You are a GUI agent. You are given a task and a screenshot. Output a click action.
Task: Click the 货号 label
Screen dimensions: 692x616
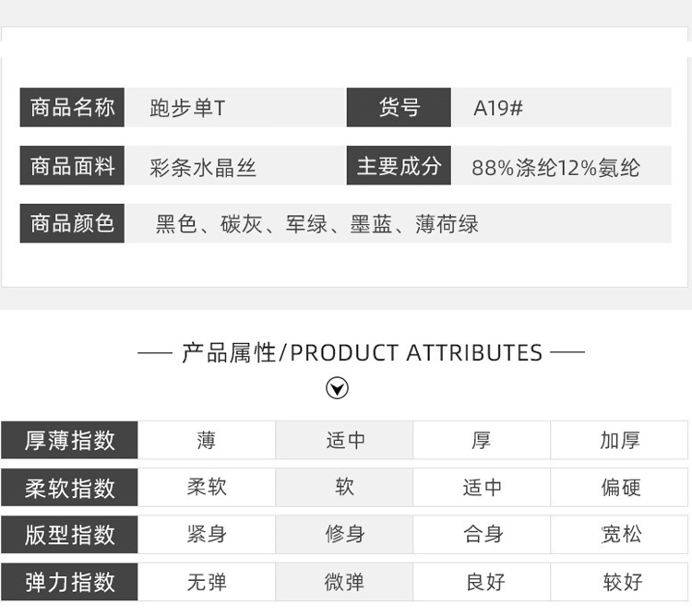click(x=399, y=108)
